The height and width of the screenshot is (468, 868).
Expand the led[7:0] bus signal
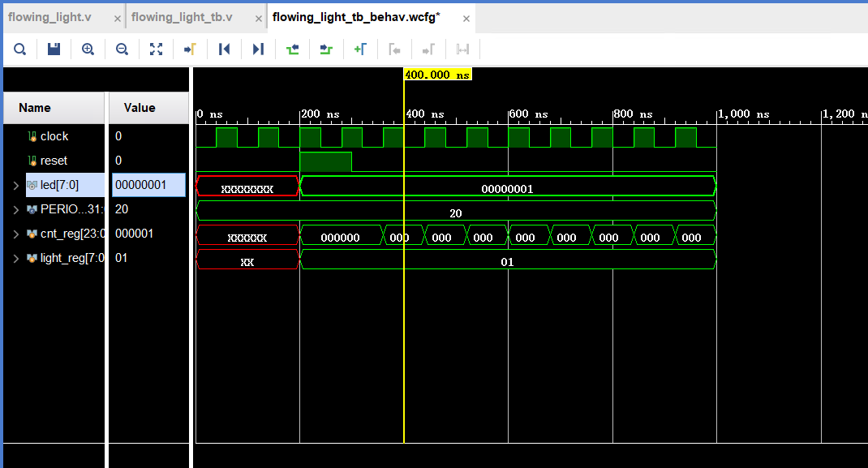tap(16, 185)
